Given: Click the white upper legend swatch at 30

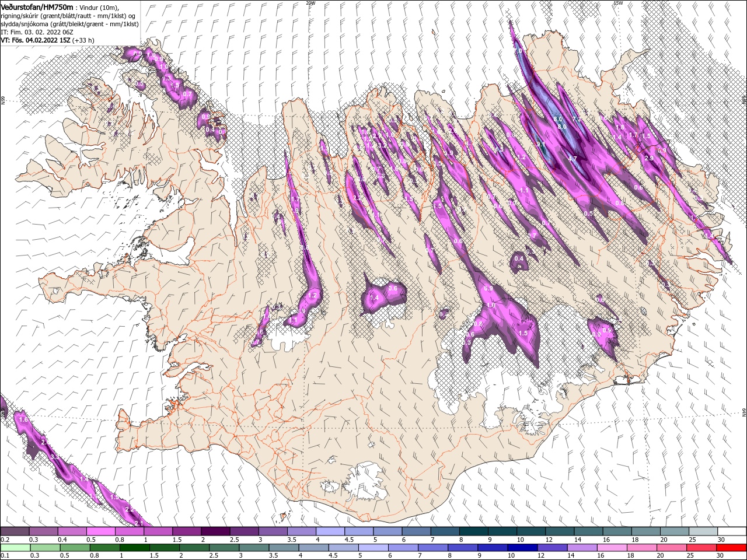Looking at the screenshot, I should [x=732, y=531].
